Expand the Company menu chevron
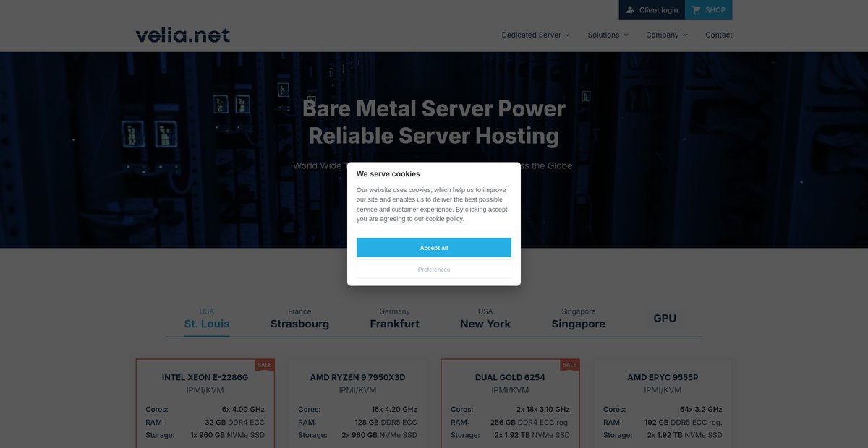The image size is (868, 448). pos(685,35)
